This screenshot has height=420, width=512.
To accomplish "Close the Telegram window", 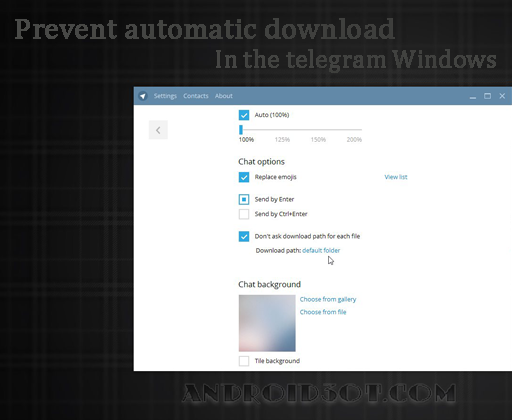I will tap(502, 96).
